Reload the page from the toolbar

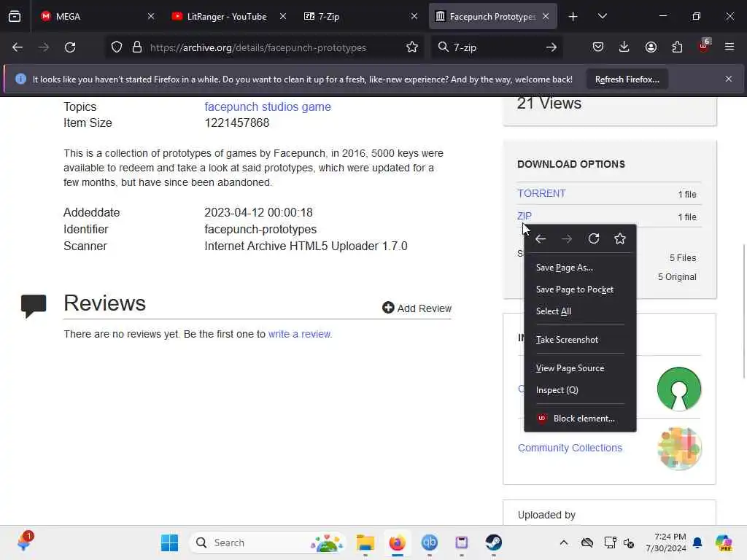click(70, 47)
